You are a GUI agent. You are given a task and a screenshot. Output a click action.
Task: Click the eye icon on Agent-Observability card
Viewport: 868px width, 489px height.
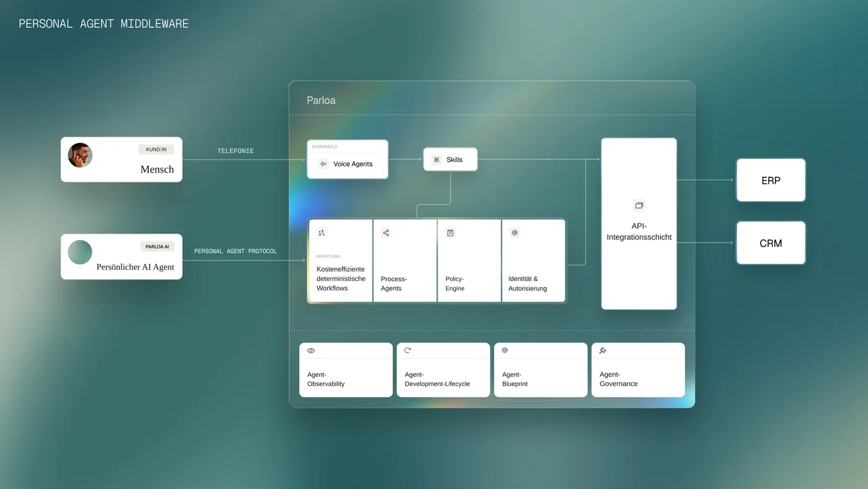click(311, 351)
